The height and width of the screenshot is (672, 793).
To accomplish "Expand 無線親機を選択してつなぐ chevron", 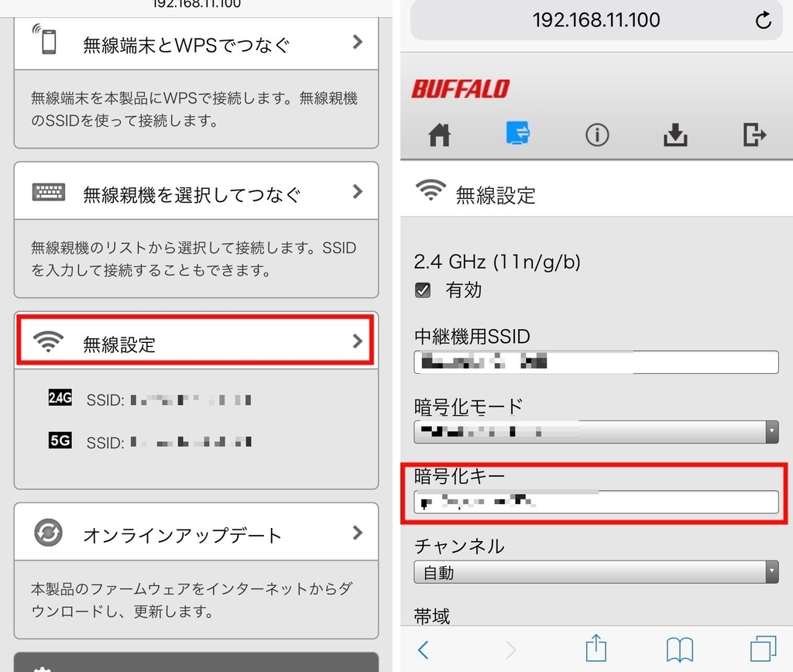I will pos(358,192).
